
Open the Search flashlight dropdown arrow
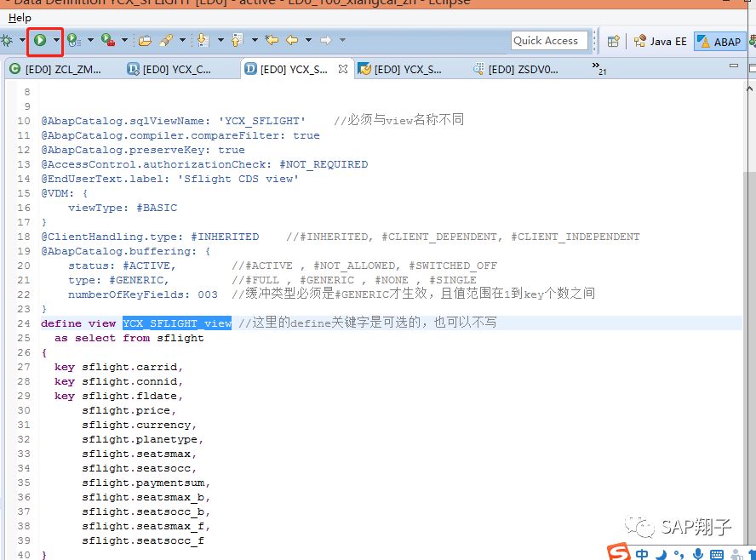[182, 40]
